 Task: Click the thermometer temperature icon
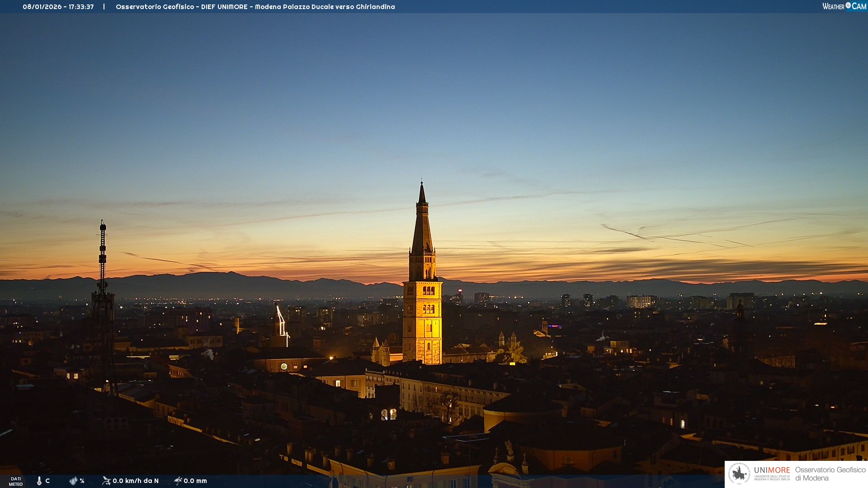tap(39, 481)
